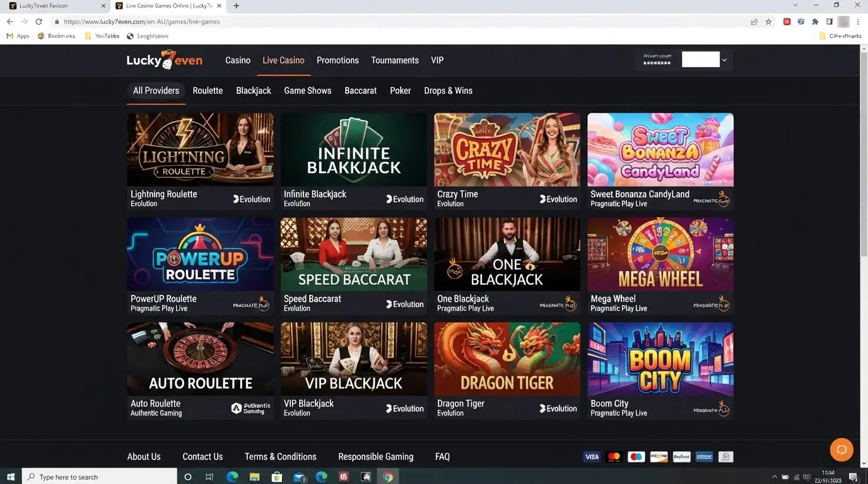
Task: Open the VIP menu item
Action: click(x=437, y=60)
